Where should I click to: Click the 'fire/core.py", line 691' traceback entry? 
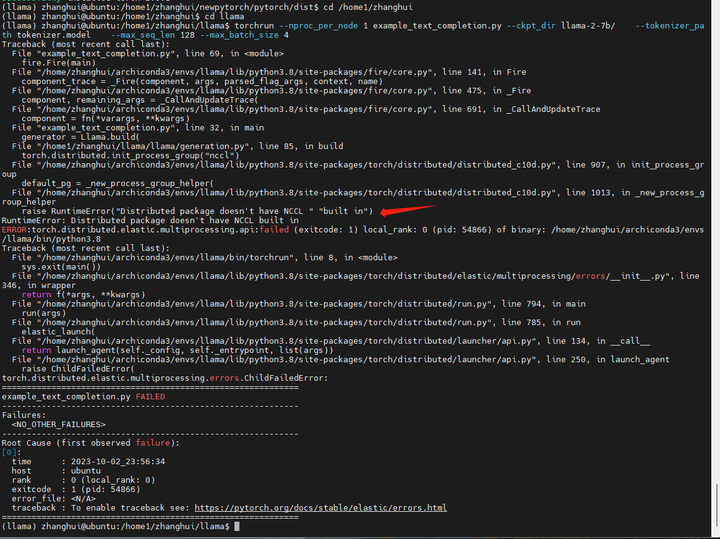coord(306,109)
